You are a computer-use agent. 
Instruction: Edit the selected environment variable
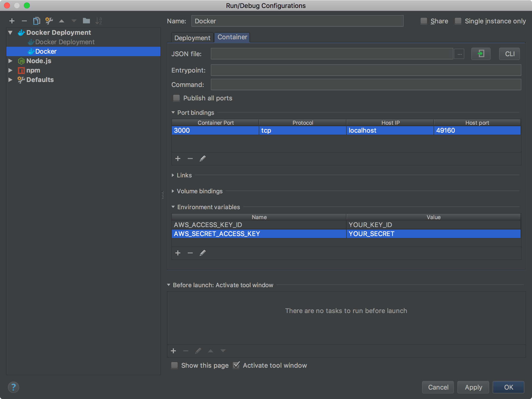pyautogui.click(x=203, y=253)
